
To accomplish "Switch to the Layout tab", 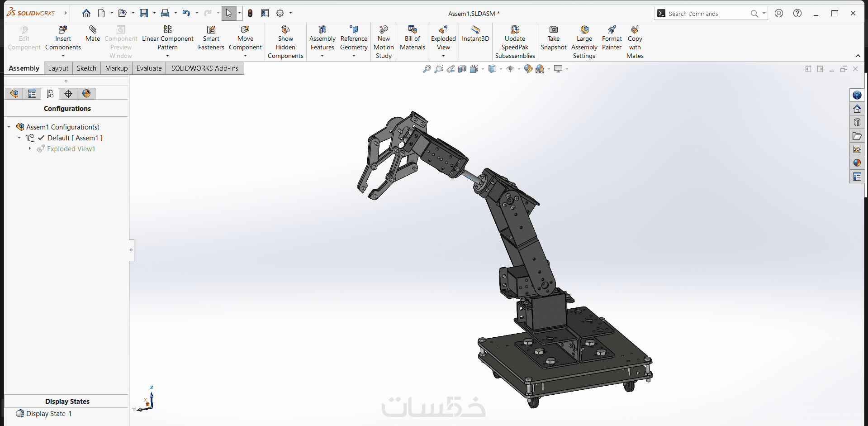I will (x=58, y=68).
